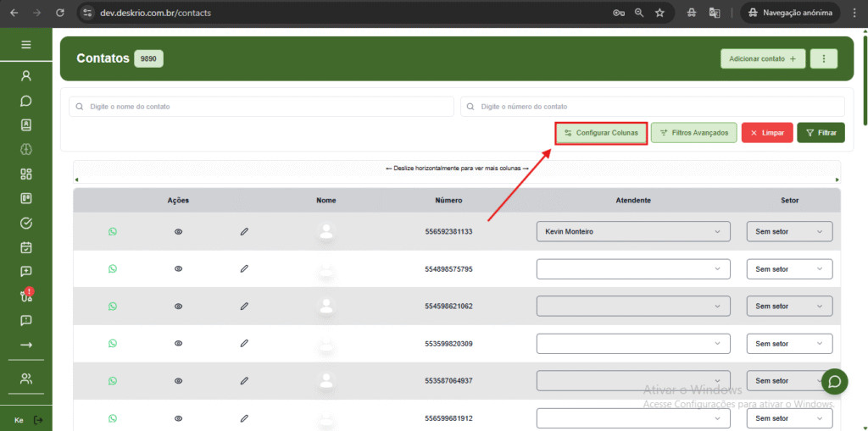Edit contact 554898575795 with pencil icon

tap(244, 268)
